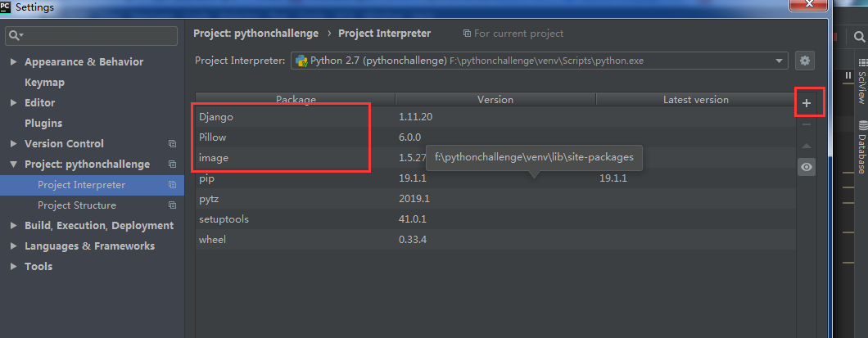
Task: Click pytz version 2019.1 cell
Action: pos(414,199)
